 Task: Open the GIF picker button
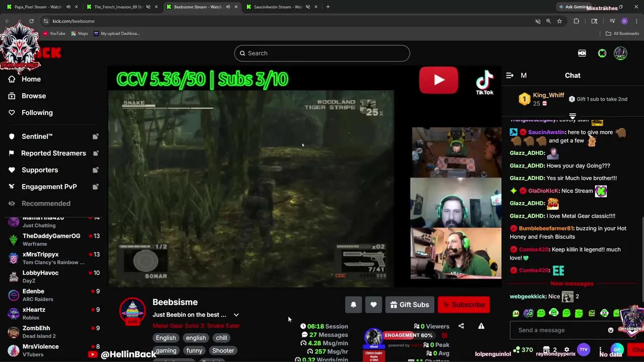tap(617, 350)
